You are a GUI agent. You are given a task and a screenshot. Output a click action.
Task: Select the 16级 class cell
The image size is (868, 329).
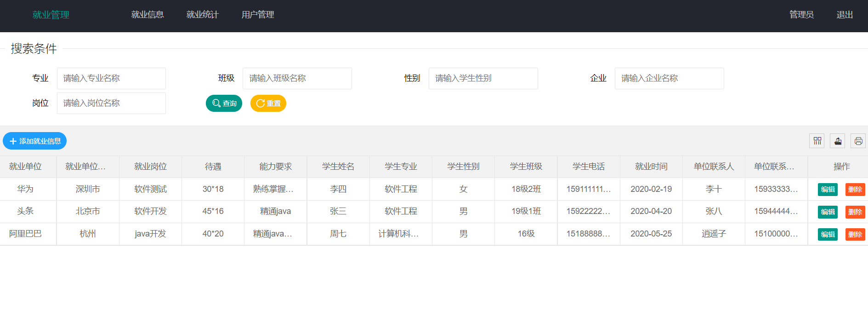coord(526,234)
